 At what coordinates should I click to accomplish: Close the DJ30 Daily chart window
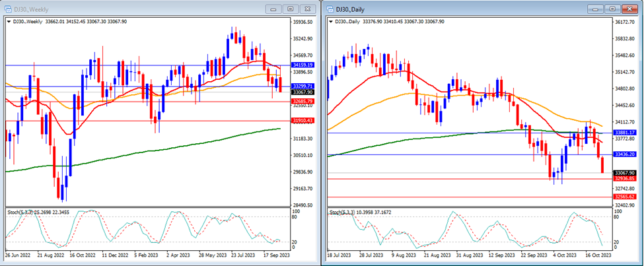(629, 9)
